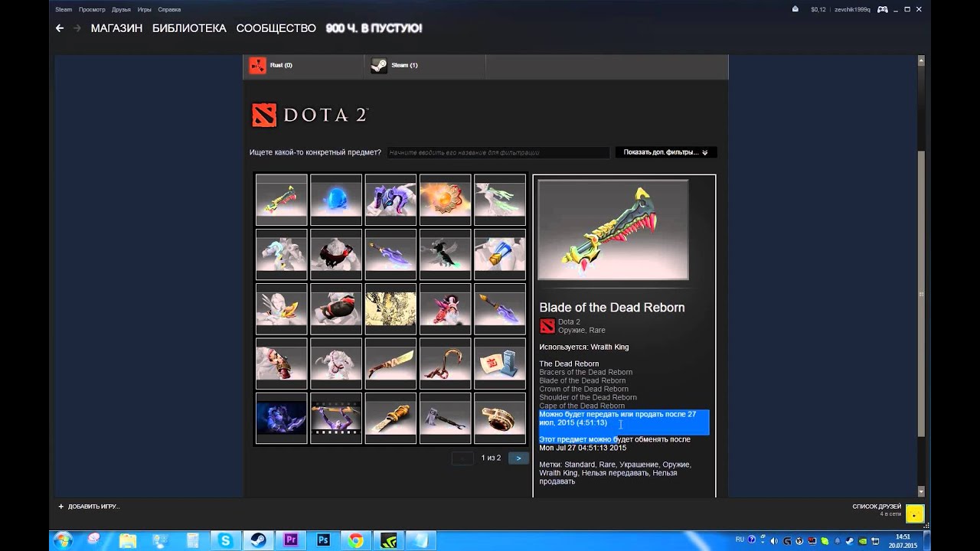Open Photoshop from the taskbar
This screenshot has height=551, width=980.
323,540
